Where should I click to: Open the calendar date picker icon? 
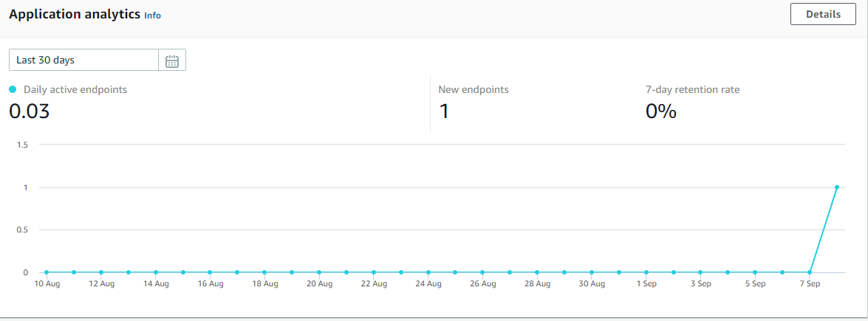click(172, 61)
